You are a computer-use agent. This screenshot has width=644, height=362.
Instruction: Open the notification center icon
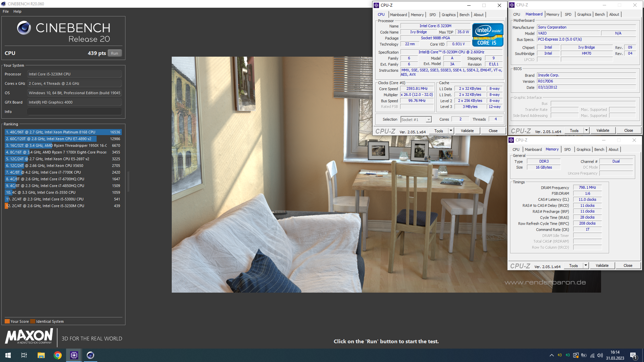[634, 356]
